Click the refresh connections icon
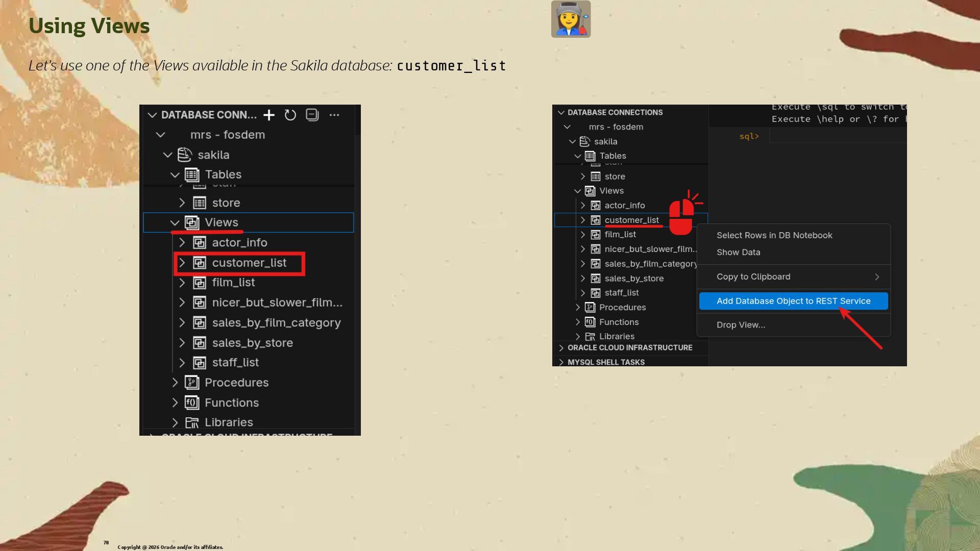Screen dimensions: 980x551 [290, 115]
